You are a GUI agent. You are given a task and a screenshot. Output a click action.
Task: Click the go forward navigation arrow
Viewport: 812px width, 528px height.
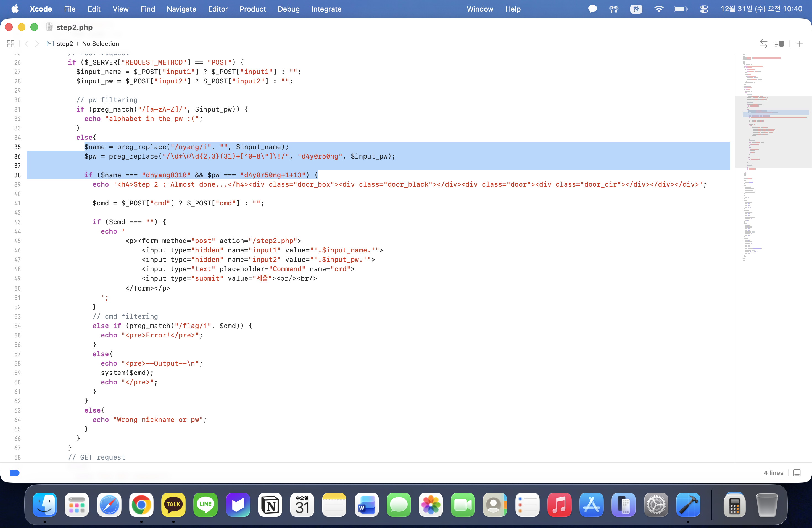pos(37,44)
